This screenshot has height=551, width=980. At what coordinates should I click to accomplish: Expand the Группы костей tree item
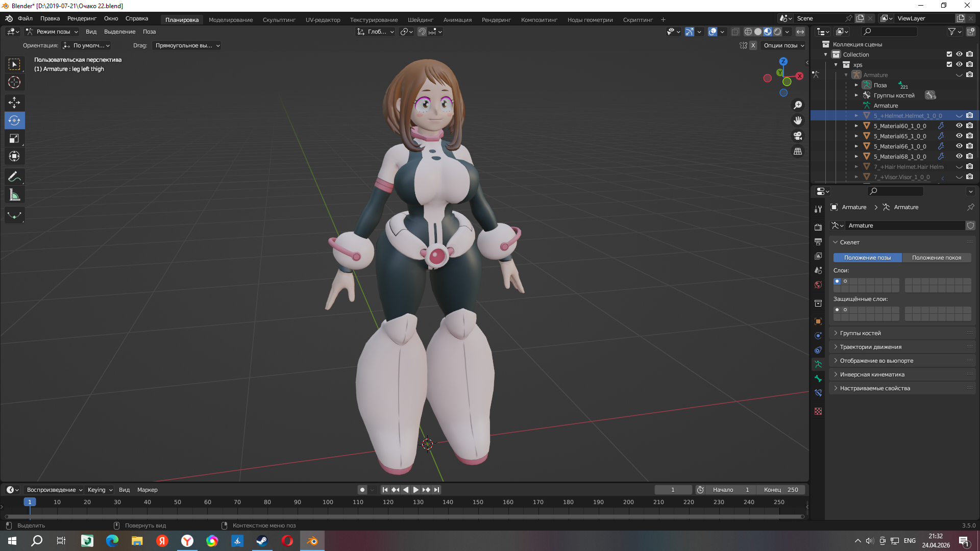click(856, 95)
